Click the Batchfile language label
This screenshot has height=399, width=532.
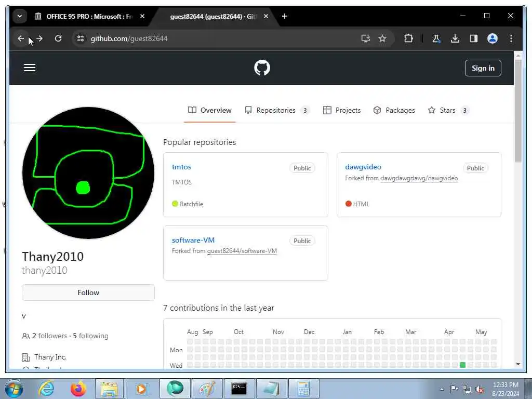click(x=191, y=204)
